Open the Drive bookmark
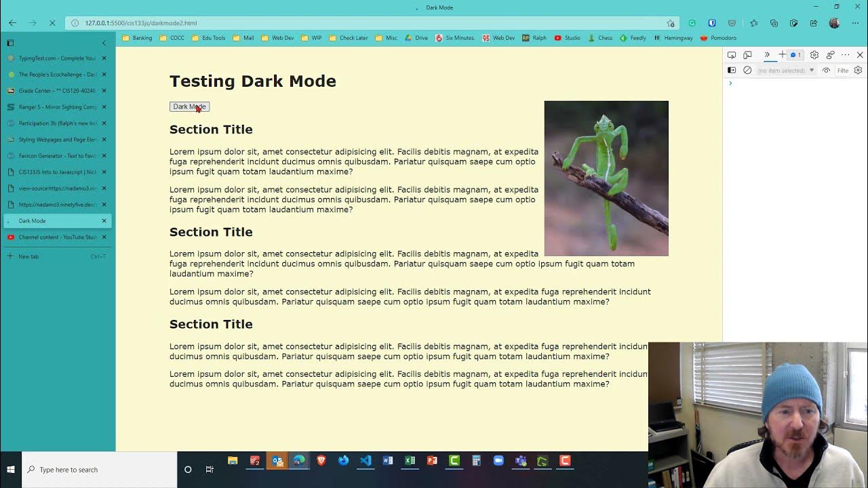The image size is (868, 488). (416, 38)
